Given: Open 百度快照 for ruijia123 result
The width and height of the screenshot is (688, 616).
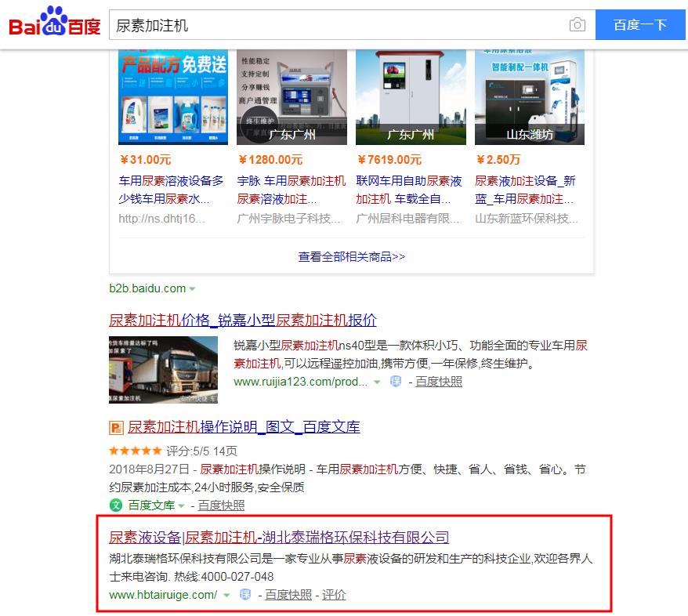Looking at the screenshot, I should tap(439, 382).
